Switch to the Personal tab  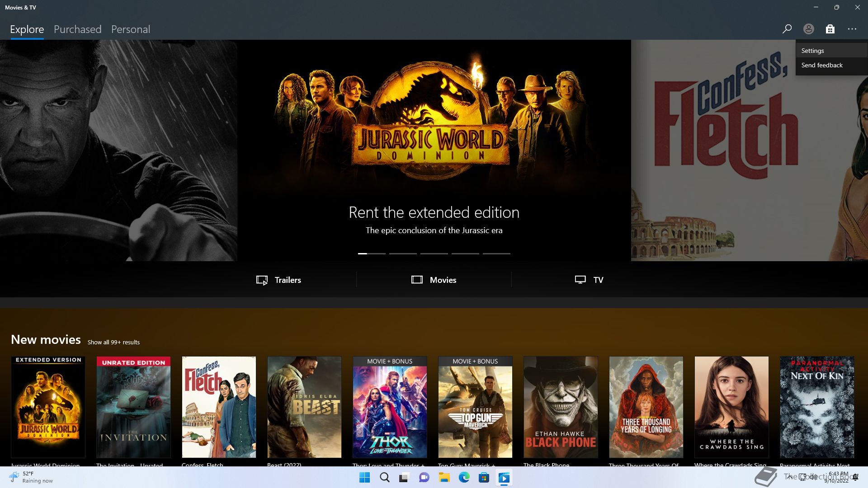click(131, 29)
